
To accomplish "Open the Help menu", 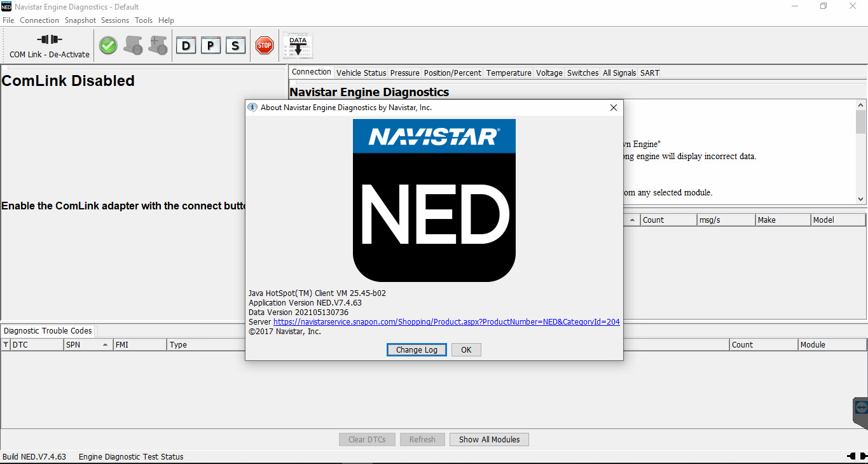I will [166, 20].
